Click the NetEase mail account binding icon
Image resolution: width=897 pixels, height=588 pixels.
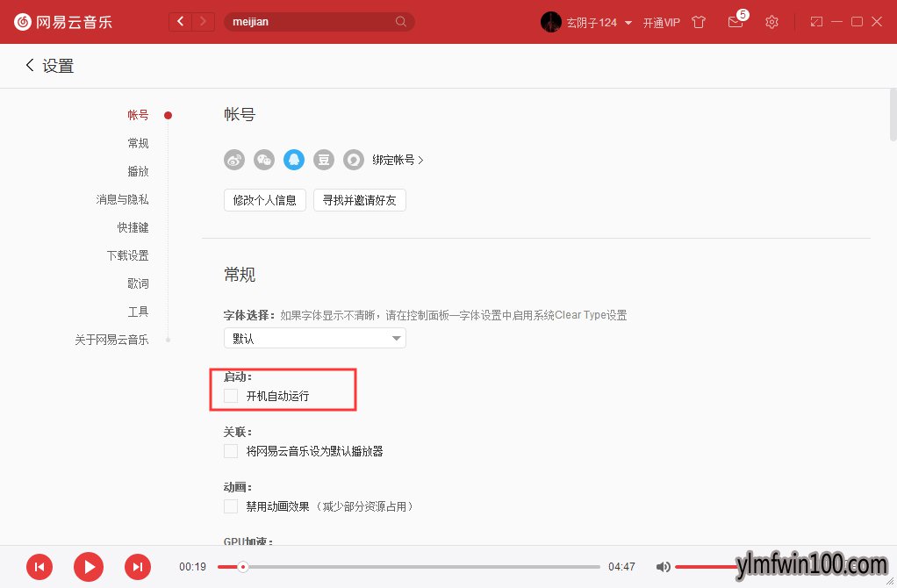354,160
